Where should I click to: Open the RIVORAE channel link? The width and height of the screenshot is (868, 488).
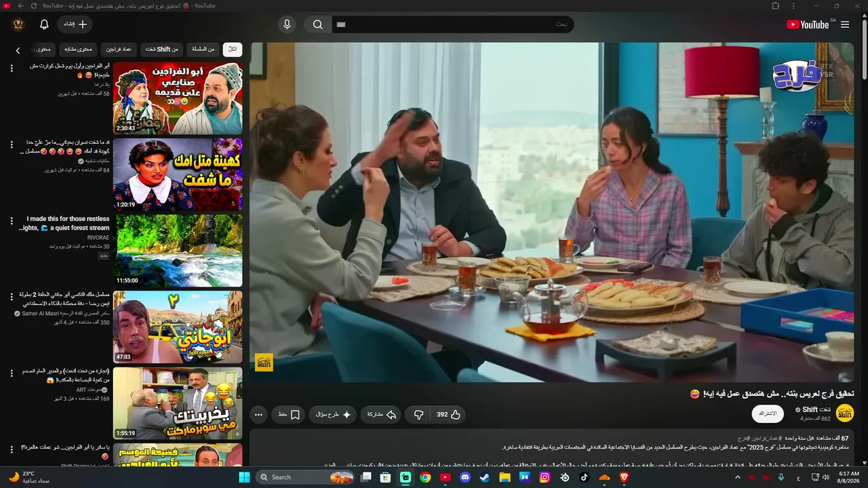(98, 238)
